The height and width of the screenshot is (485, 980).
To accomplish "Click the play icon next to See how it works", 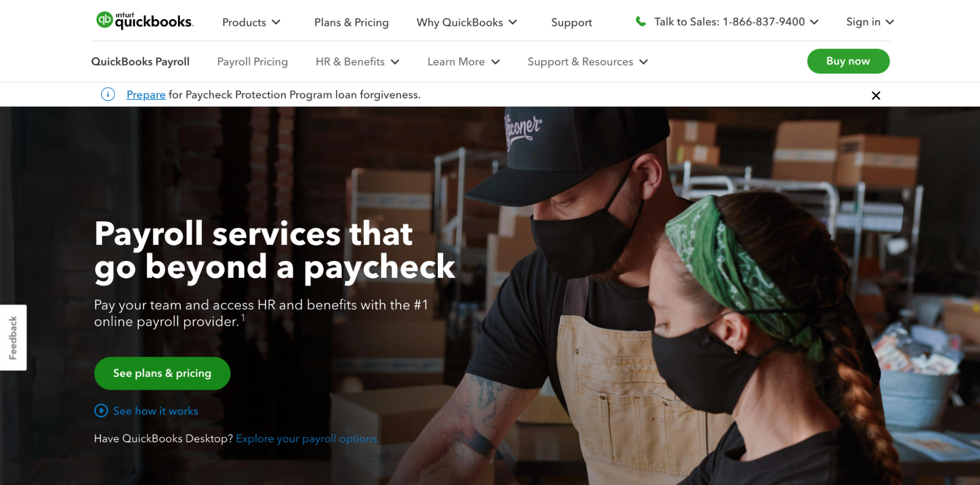I will tap(101, 411).
